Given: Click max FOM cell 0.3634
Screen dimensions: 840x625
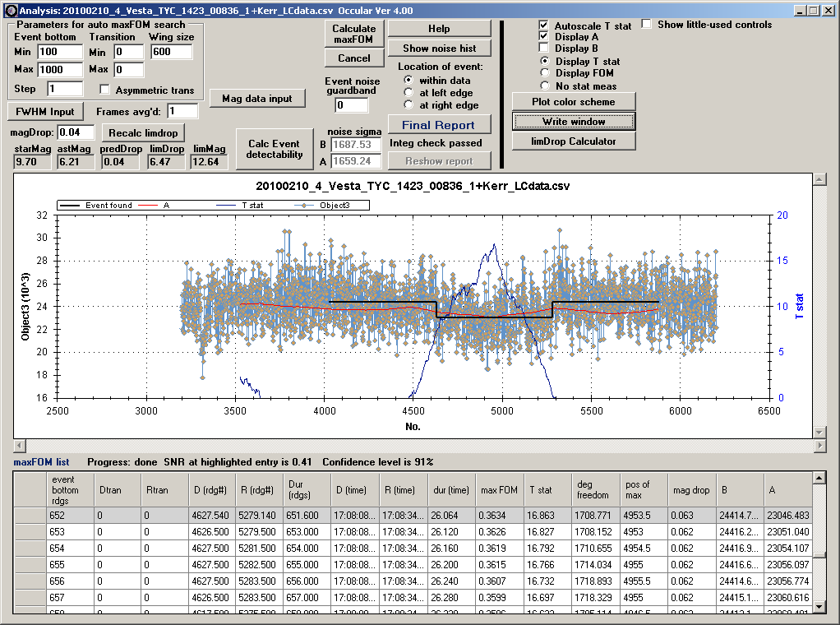Looking at the screenshot, I should point(499,515).
